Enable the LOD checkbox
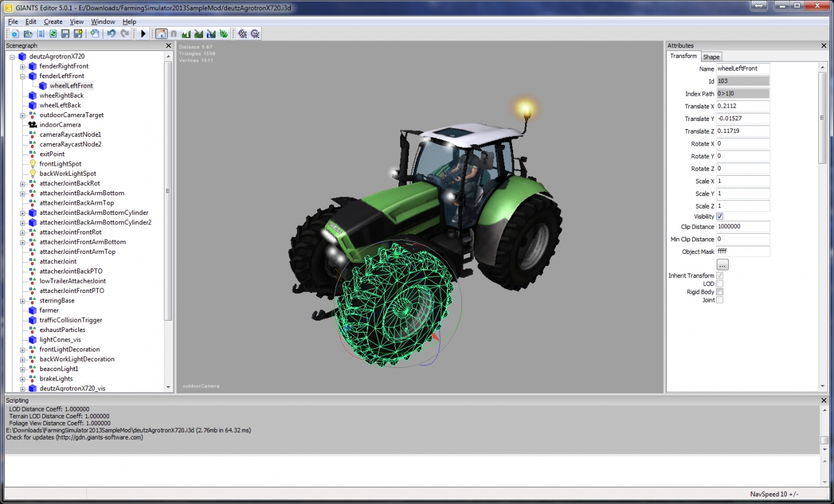Screen dimensions: 834x504 720,283
